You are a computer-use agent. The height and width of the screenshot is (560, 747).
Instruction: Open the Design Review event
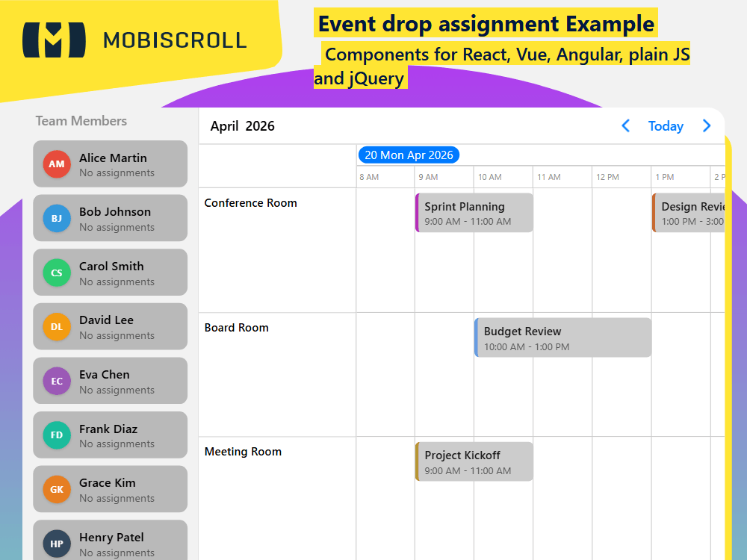(x=691, y=213)
